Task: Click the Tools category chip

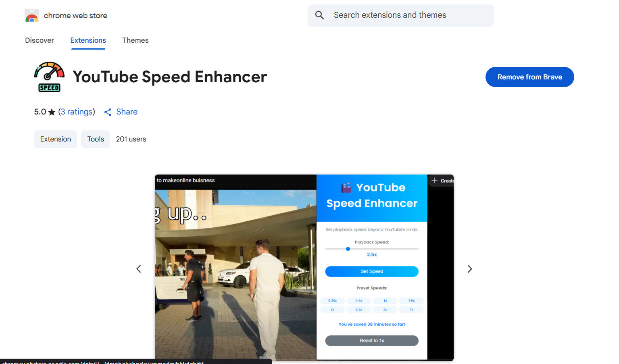Action: (96, 139)
